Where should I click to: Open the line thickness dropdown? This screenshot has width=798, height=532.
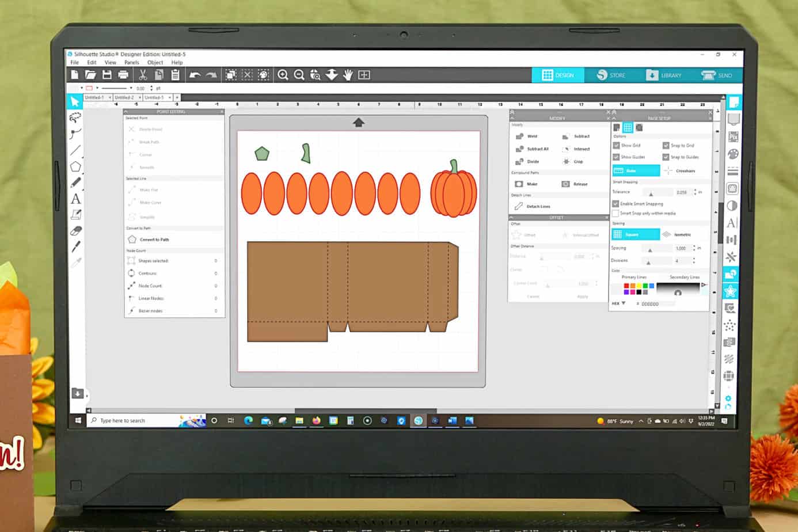coord(130,88)
